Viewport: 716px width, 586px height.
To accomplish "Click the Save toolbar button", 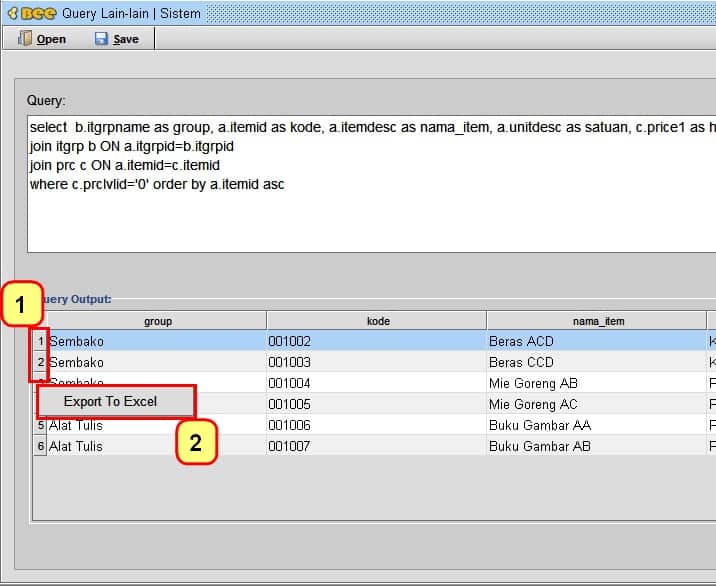I will point(117,39).
